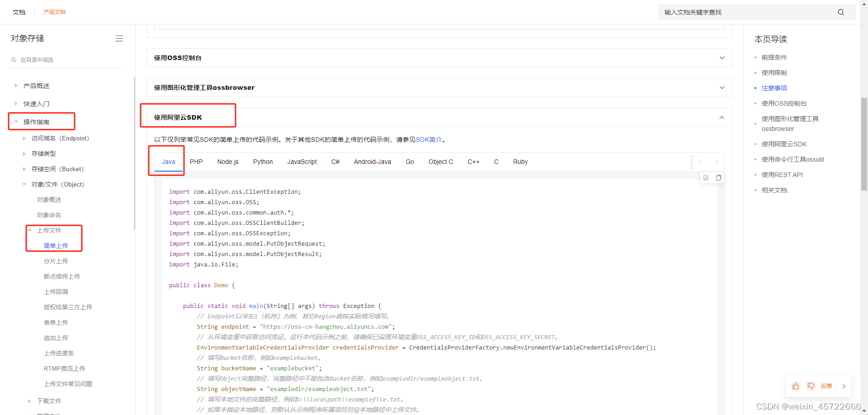Open the 产品文档 link in header
The height and width of the screenshot is (415, 868).
click(55, 12)
